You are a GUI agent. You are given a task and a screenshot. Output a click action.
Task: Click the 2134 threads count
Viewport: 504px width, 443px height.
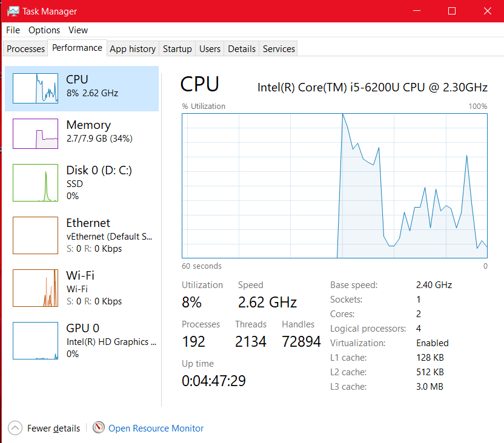[251, 341]
